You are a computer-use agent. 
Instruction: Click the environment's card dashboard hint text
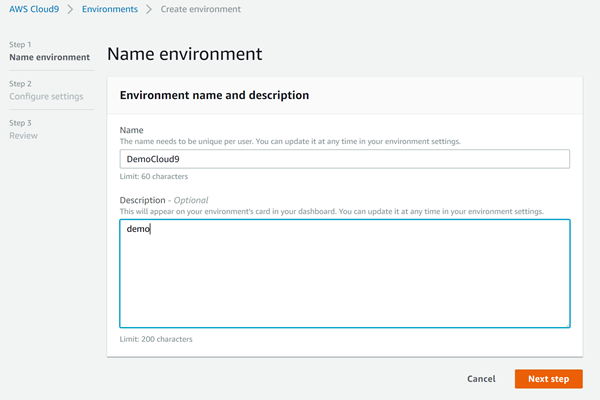point(331,212)
